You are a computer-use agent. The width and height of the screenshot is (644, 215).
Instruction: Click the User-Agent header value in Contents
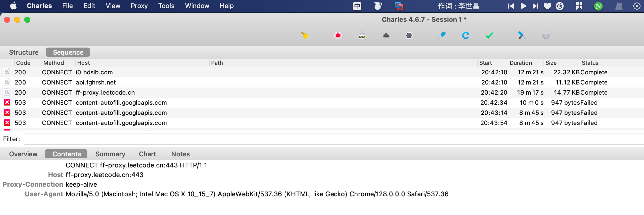tap(257, 194)
